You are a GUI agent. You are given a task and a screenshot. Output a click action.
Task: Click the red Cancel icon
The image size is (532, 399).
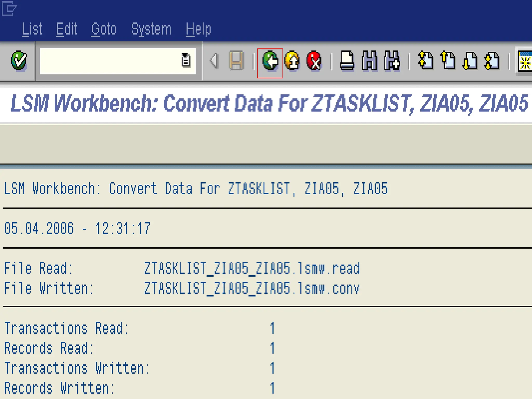point(314,61)
